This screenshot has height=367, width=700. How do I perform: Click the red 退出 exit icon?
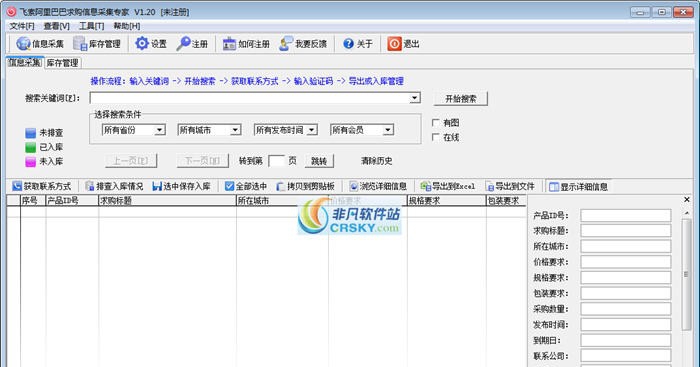tap(394, 44)
